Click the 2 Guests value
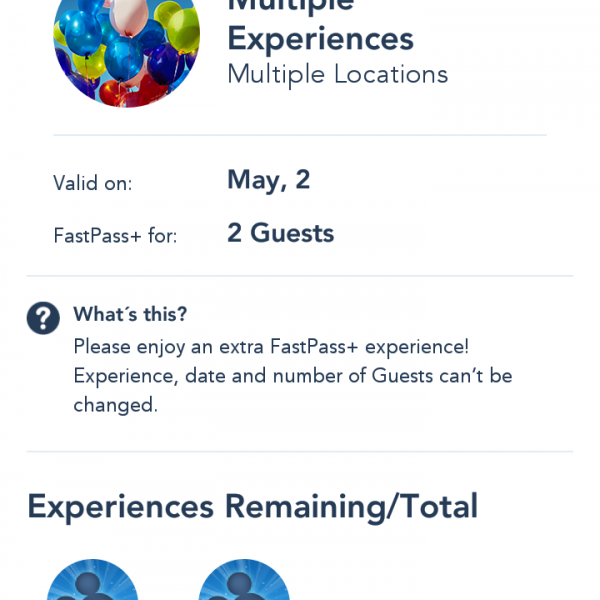Viewport: 600px width, 600px height. click(x=281, y=233)
